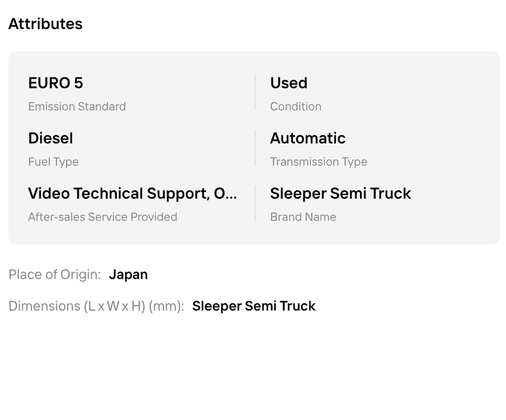Screen dimensions: 506x420
Task: Click the Brand Name label
Action: [x=303, y=217]
